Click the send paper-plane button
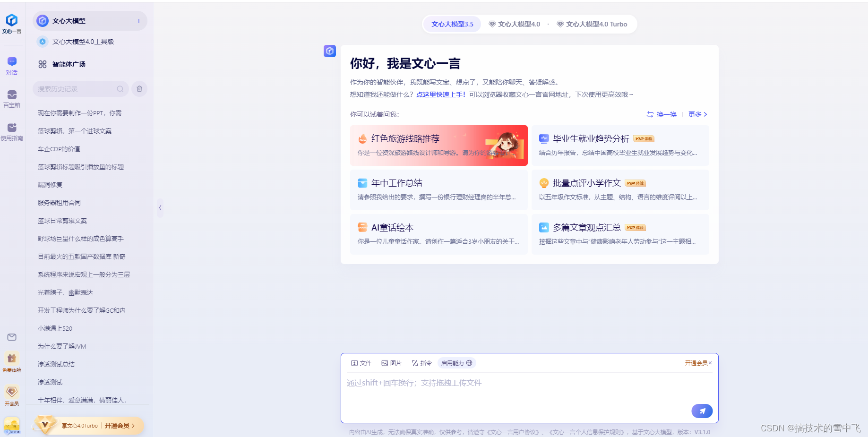 click(702, 411)
